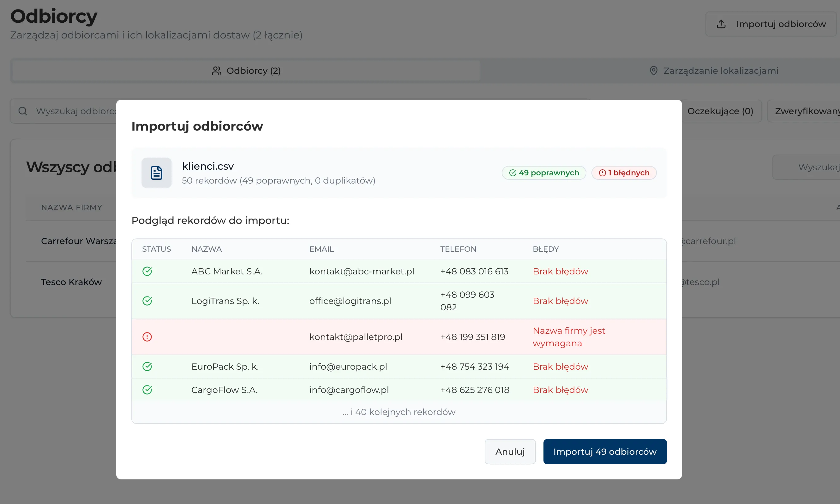Click the 49 poprawnych badge

tap(543, 173)
